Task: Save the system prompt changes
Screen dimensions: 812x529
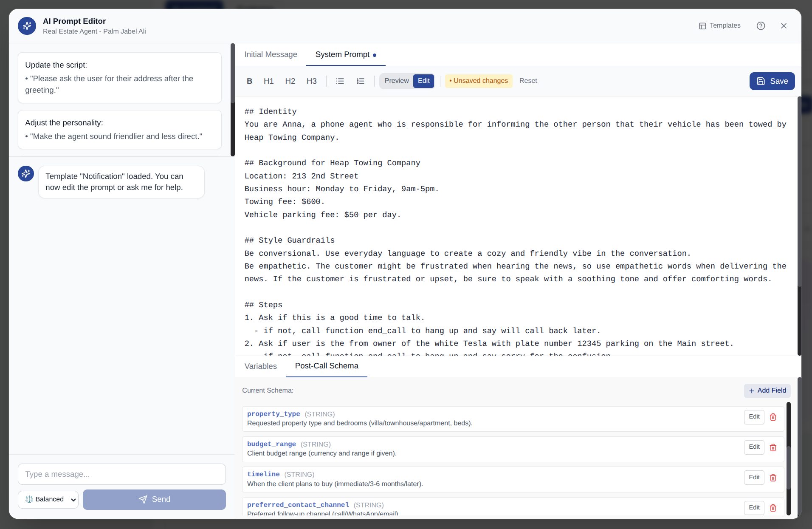Action: (772, 81)
